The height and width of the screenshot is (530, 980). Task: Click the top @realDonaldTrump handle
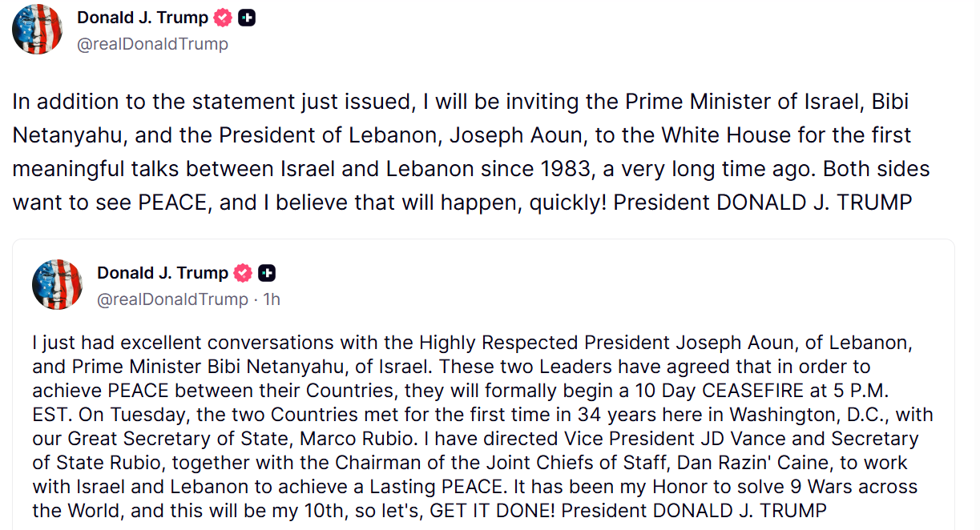click(152, 44)
